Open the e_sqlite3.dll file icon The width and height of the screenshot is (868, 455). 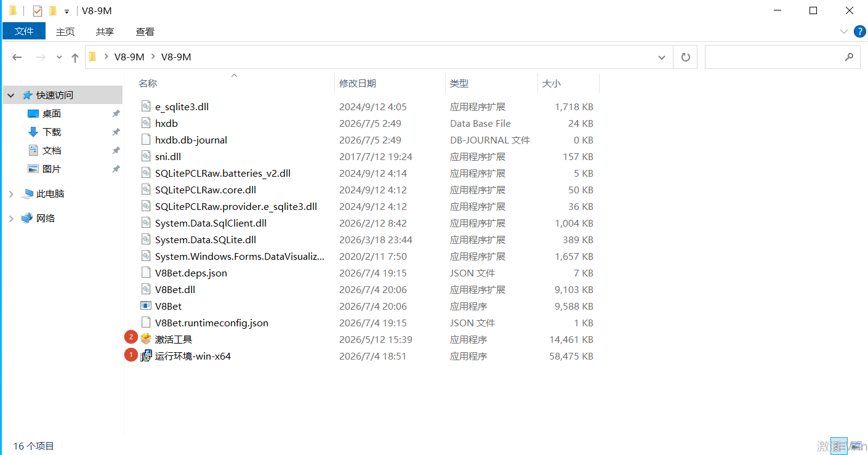pos(146,107)
